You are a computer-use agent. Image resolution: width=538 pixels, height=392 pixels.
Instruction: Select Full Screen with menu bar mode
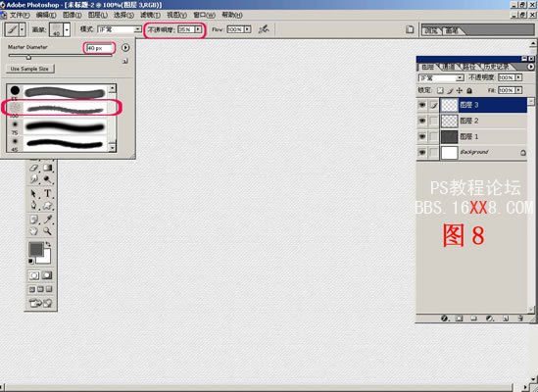pyautogui.click(x=40, y=289)
